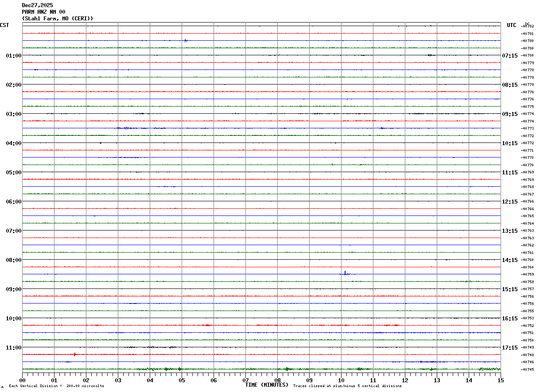Image resolution: width=536 pixels, height=392 pixels.
Task: Click the 09:15 UTC time label
Action: point(510,114)
